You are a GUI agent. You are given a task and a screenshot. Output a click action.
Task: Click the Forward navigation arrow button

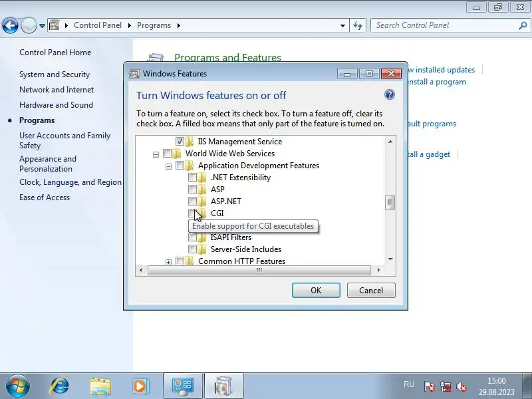coord(29,25)
